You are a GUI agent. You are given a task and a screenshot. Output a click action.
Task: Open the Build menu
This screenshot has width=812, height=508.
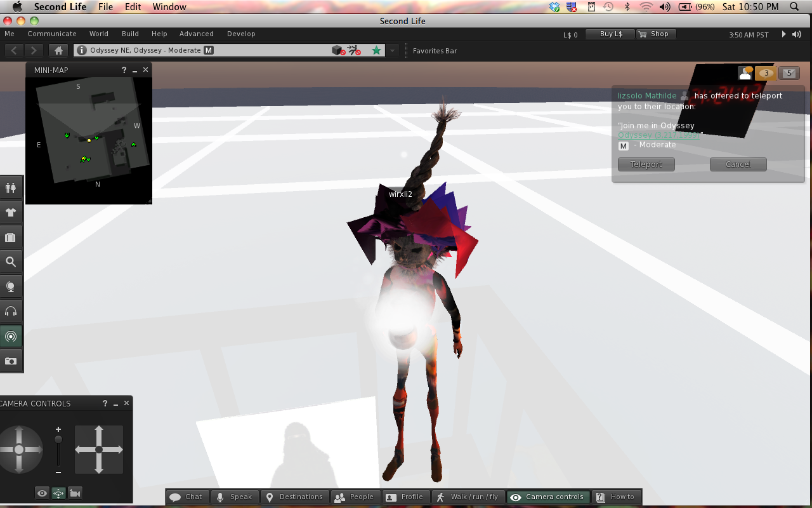pyautogui.click(x=130, y=34)
